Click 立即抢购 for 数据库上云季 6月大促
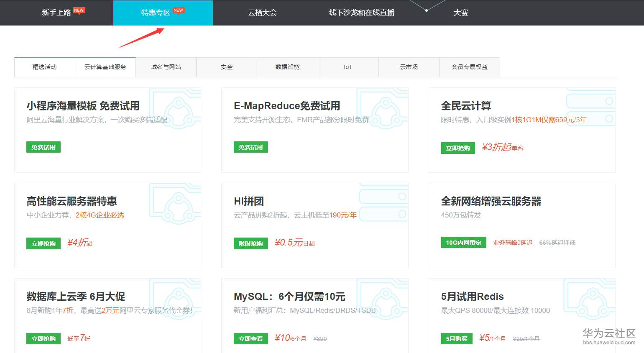The height and width of the screenshot is (353, 644). pos(43,339)
